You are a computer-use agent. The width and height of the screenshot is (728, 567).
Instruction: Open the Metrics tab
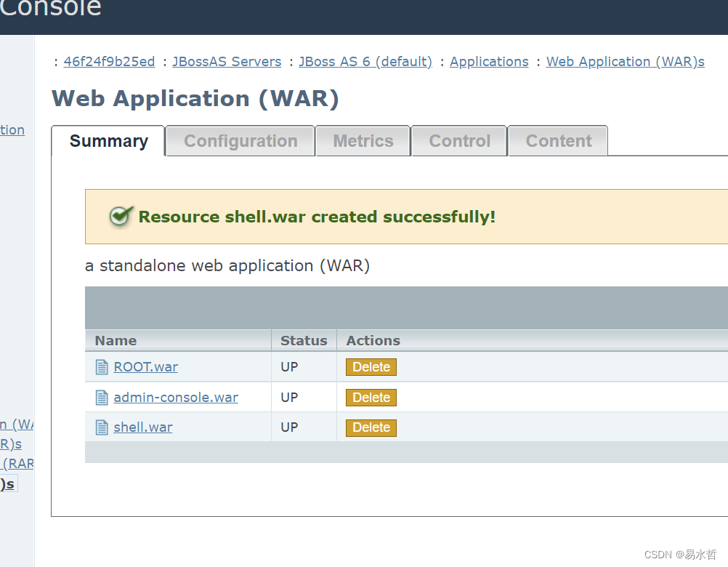(x=363, y=141)
